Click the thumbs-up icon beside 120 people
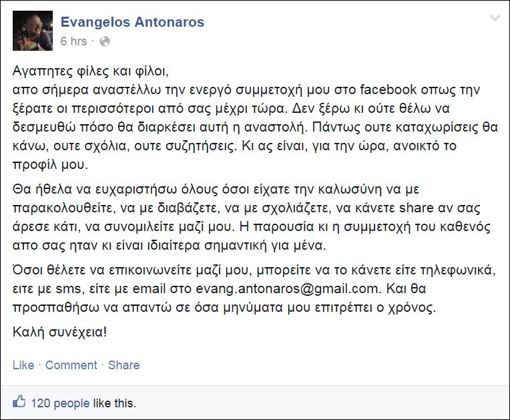This screenshot has width=510, height=420. coord(19,401)
